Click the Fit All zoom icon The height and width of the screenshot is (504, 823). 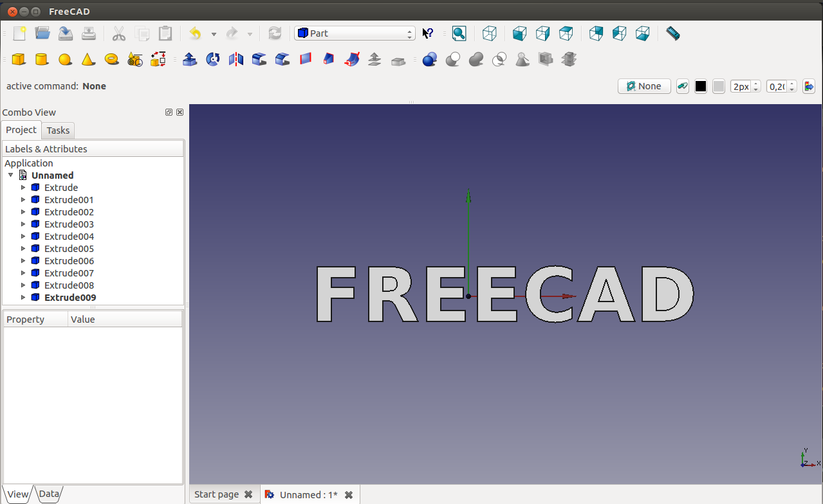[x=459, y=33]
